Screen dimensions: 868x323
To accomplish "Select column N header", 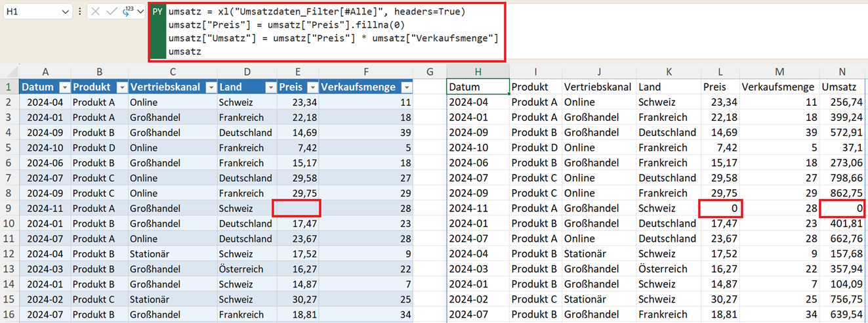I will (x=842, y=72).
